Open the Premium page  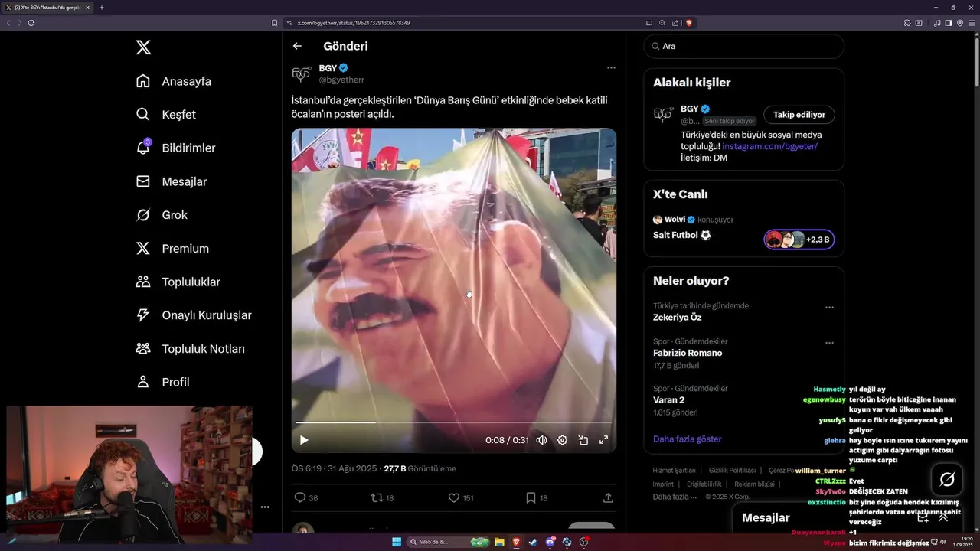click(171, 249)
